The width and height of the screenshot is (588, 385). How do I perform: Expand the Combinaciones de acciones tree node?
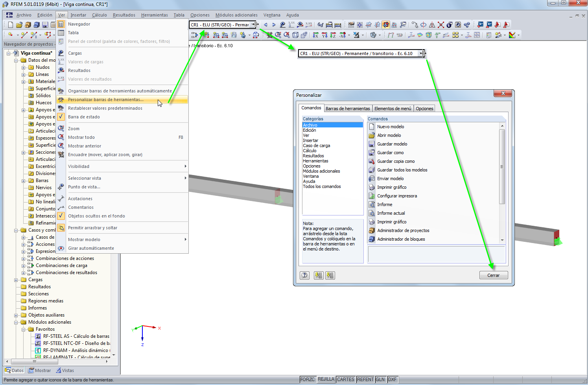point(24,258)
